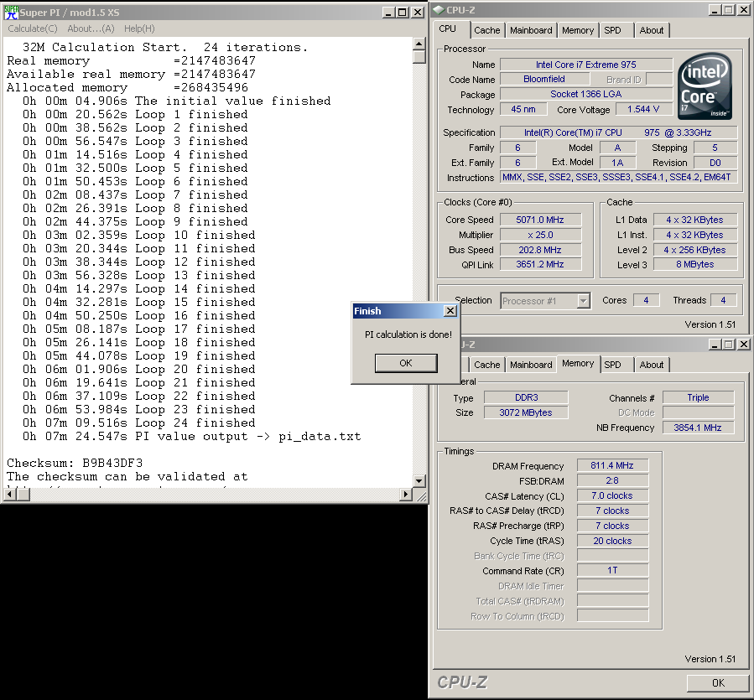Click the Instructions field listing MMX, SSE
The height and width of the screenshot is (700, 754).
(x=617, y=178)
